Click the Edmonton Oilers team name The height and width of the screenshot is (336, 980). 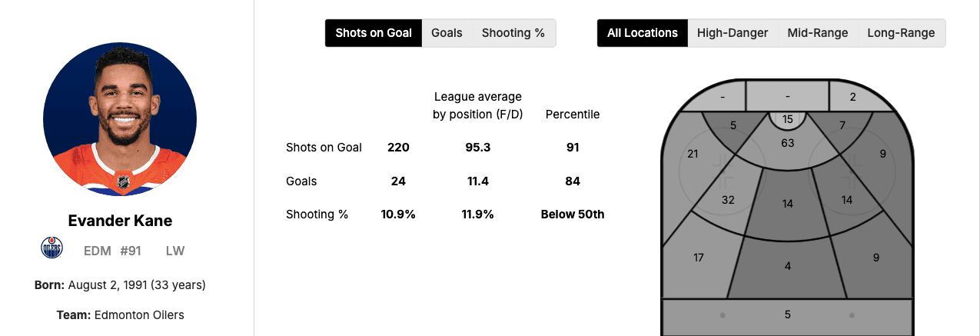point(139,315)
